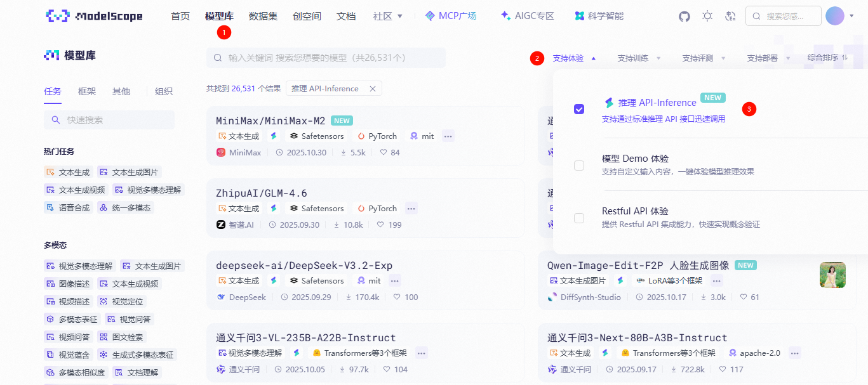Click the MiniMax organization icon
The height and width of the screenshot is (385, 868).
coord(221,152)
